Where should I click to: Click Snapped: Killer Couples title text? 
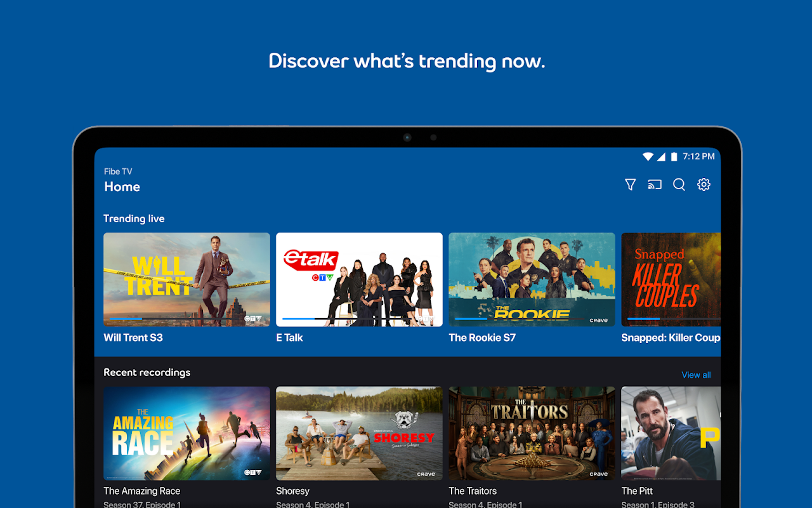click(x=671, y=338)
